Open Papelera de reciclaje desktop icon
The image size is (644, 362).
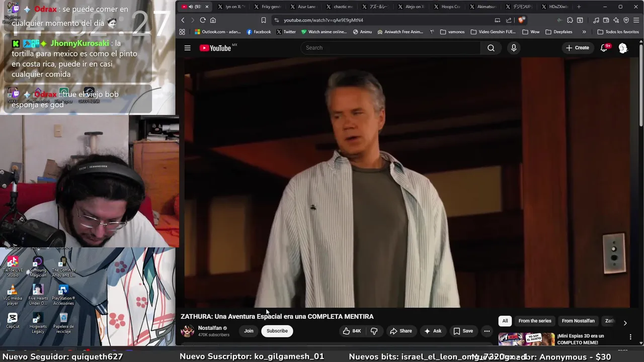[63, 323]
